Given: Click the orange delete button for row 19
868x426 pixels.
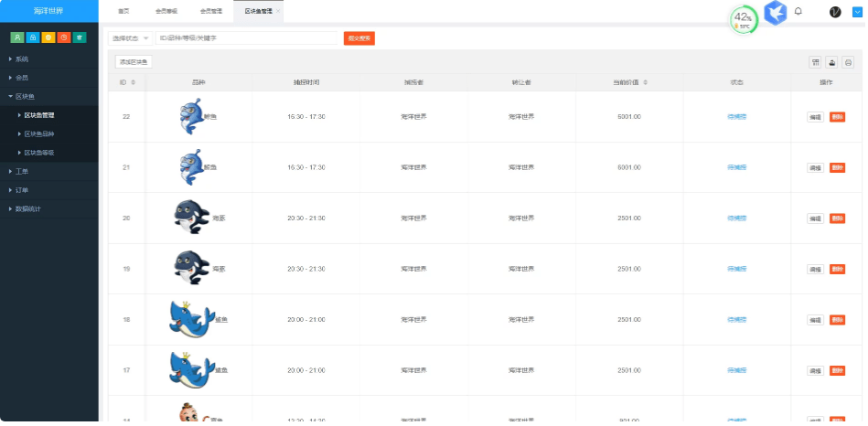Looking at the screenshot, I should click(837, 270).
